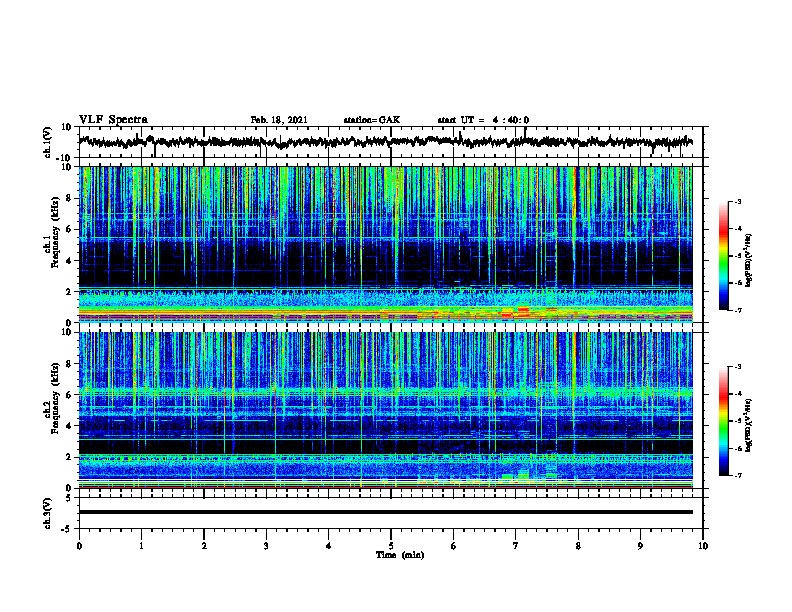The image size is (792, 612).
Task: Click time axis tick label "7"
Action: pos(516,546)
